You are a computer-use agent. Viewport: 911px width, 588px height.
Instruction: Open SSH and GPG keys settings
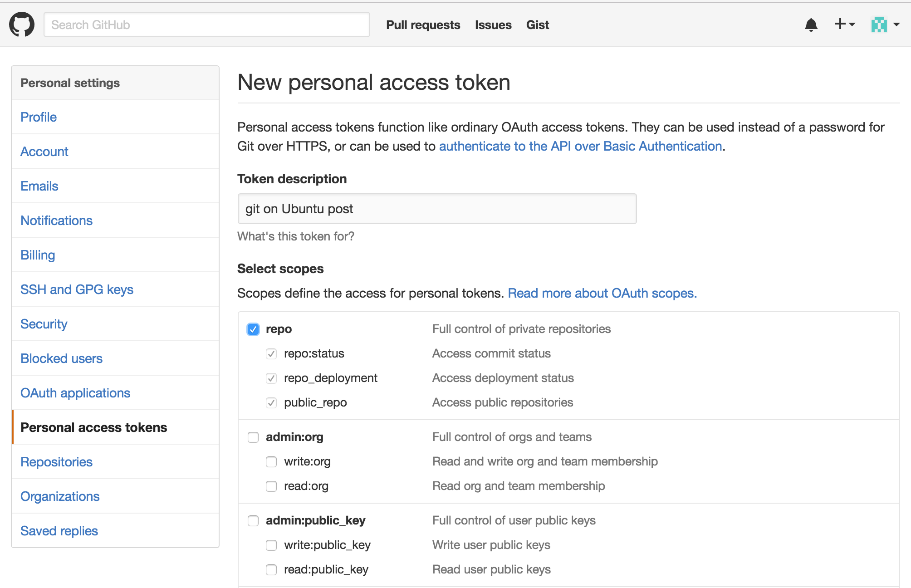pos(77,289)
